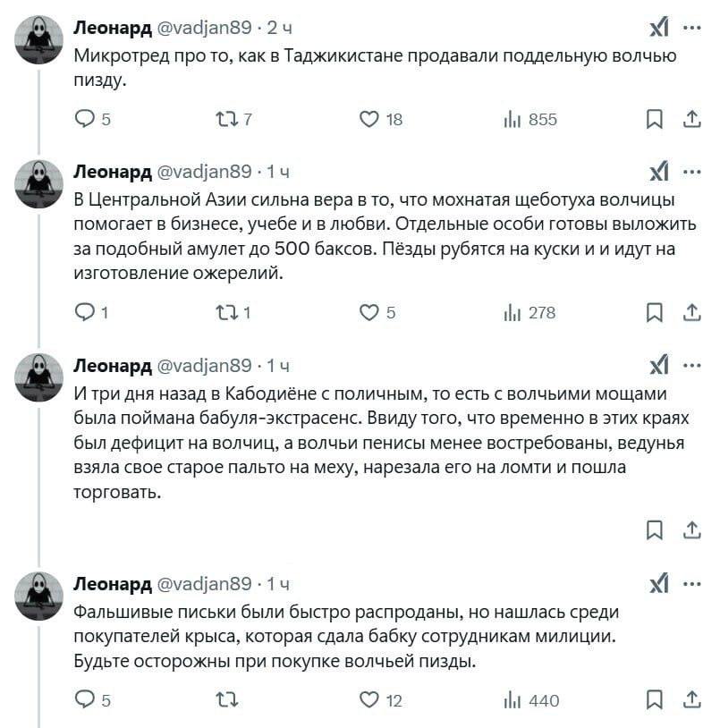Open the views analytics showing 855 views
720x728 pixels.
tap(519, 114)
